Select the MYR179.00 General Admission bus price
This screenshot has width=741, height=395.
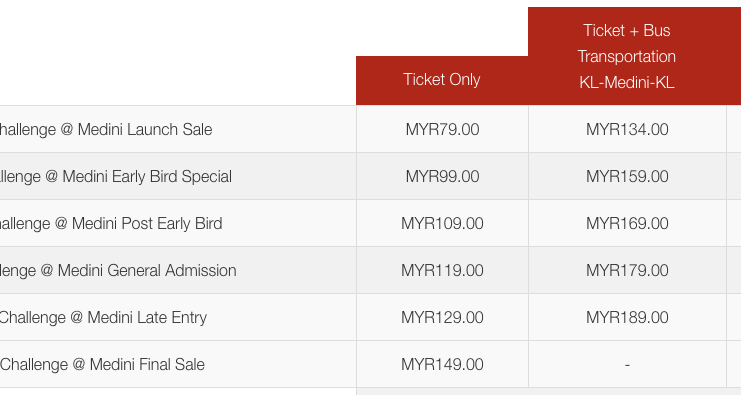point(627,270)
